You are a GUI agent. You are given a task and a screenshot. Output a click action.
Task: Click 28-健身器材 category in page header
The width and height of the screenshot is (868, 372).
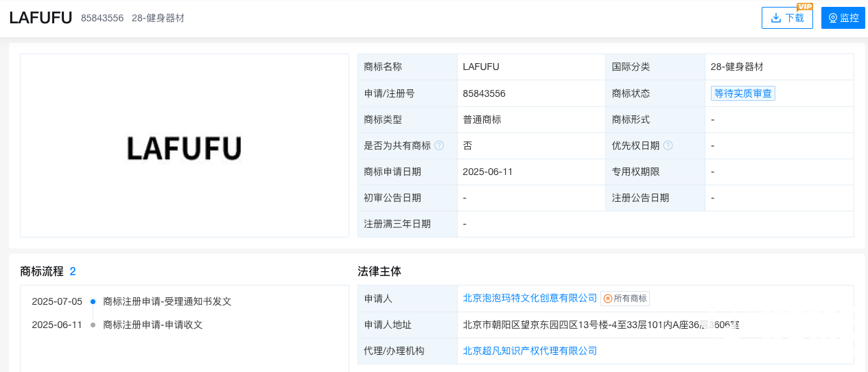pyautogui.click(x=158, y=18)
